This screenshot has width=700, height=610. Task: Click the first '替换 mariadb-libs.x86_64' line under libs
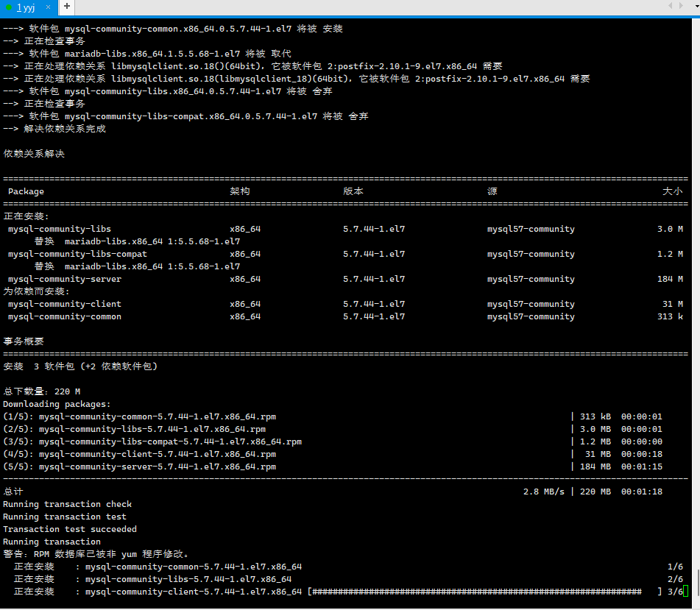tap(137, 241)
